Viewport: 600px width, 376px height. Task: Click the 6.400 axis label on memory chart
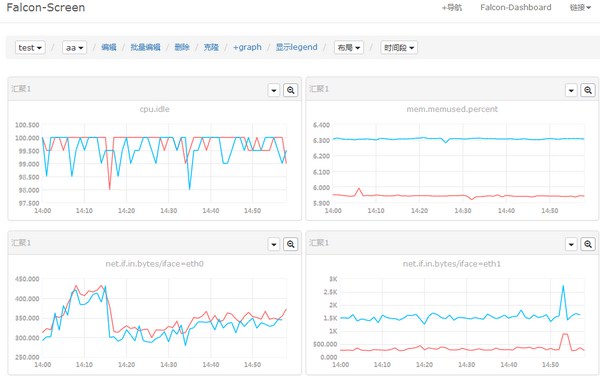tap(321, 125)
